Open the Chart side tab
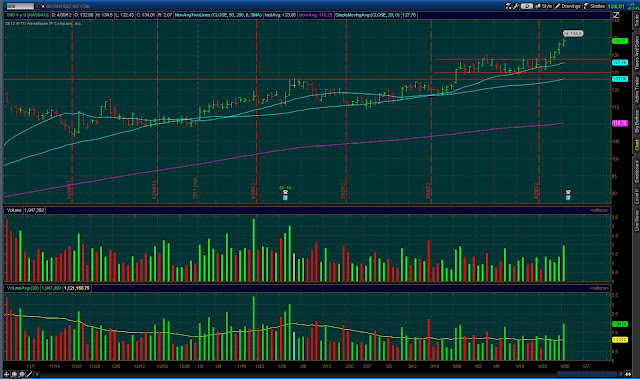Viewport: 640px width, 379px height. [636, 145]
